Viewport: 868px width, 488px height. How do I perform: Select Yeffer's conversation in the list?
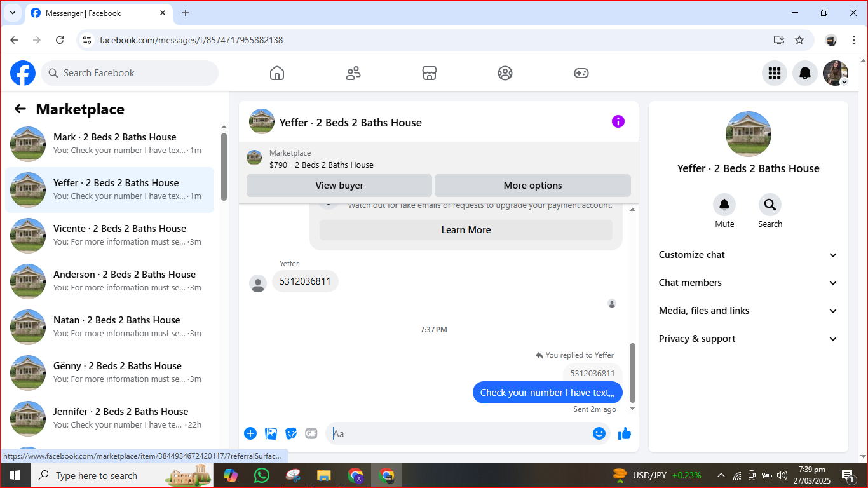109,189
